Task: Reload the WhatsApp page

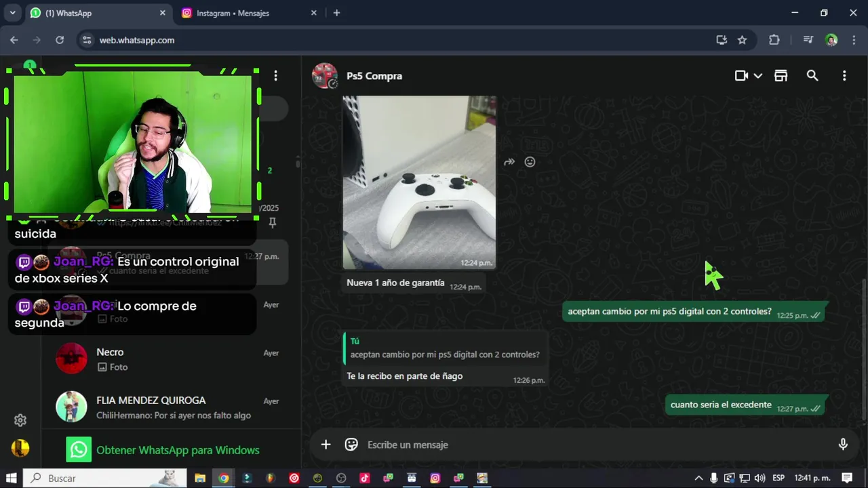Action: tap(60, 40)
